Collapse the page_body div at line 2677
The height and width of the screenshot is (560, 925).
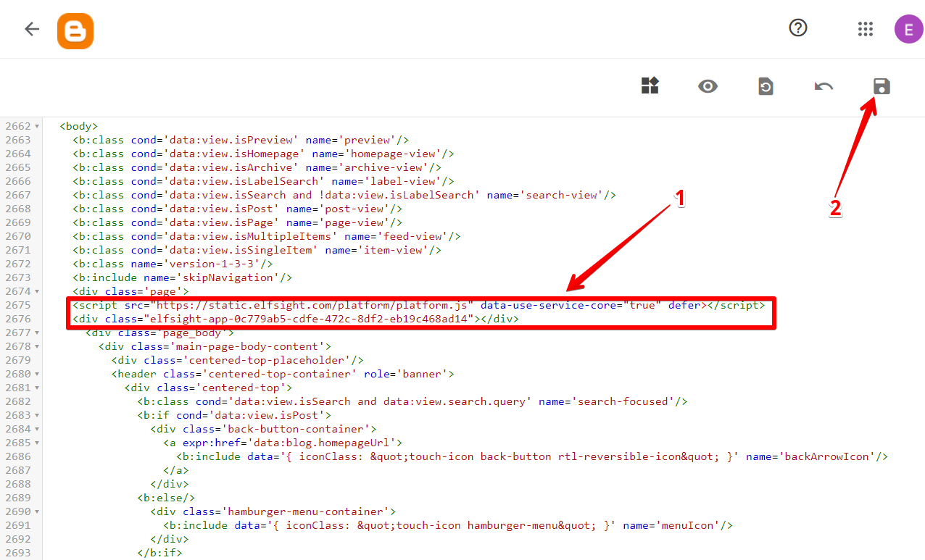[37, 333]
